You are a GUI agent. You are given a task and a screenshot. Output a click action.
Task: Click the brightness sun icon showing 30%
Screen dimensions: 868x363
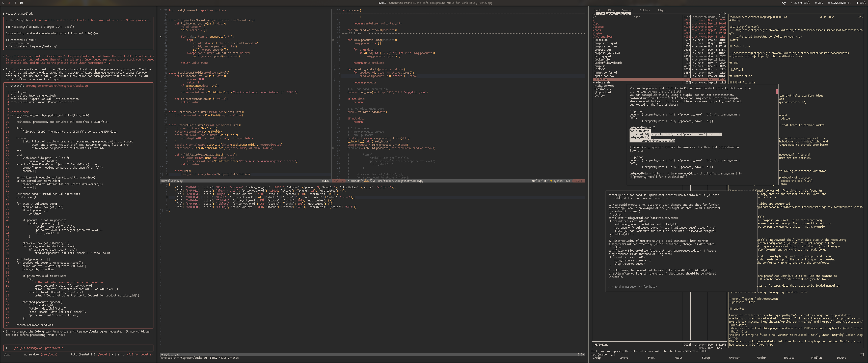click(816, 3)
